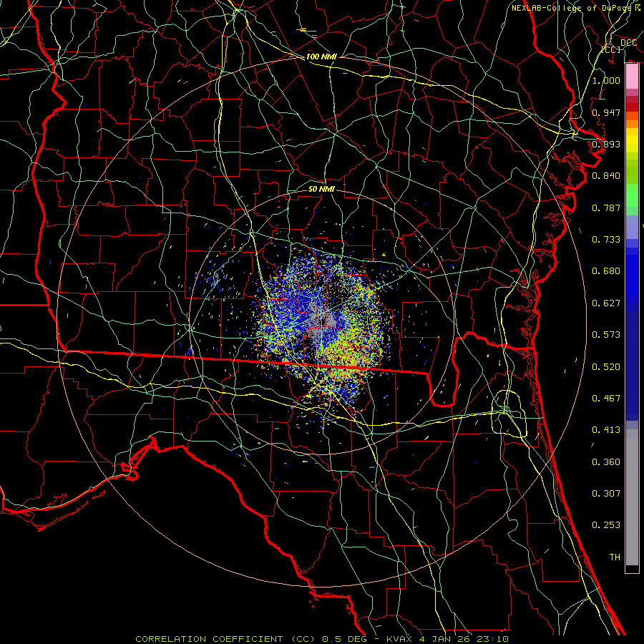This screenshot has width=644, height=644.
Task: Pick the lavender swatch on the color scale
Action: click(x=632, y=227)
